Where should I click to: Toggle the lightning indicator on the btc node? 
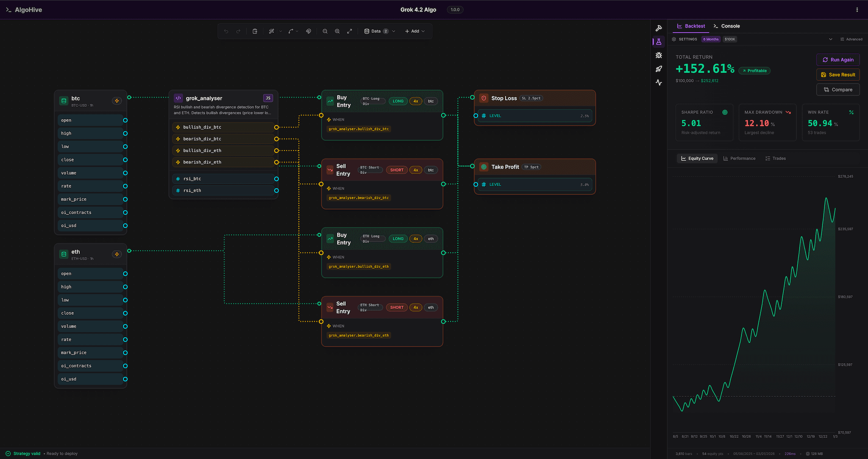(x=117, y=101)
